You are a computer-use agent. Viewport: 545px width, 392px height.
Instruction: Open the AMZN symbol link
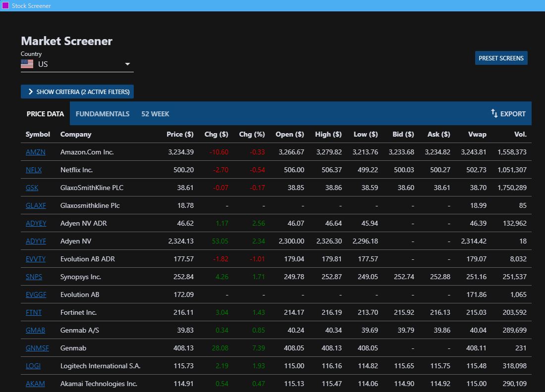coord(36,152)
